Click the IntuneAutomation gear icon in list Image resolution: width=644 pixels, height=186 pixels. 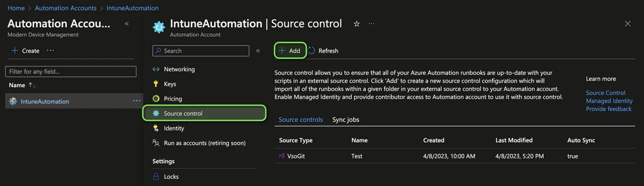[x=13, y=101]
